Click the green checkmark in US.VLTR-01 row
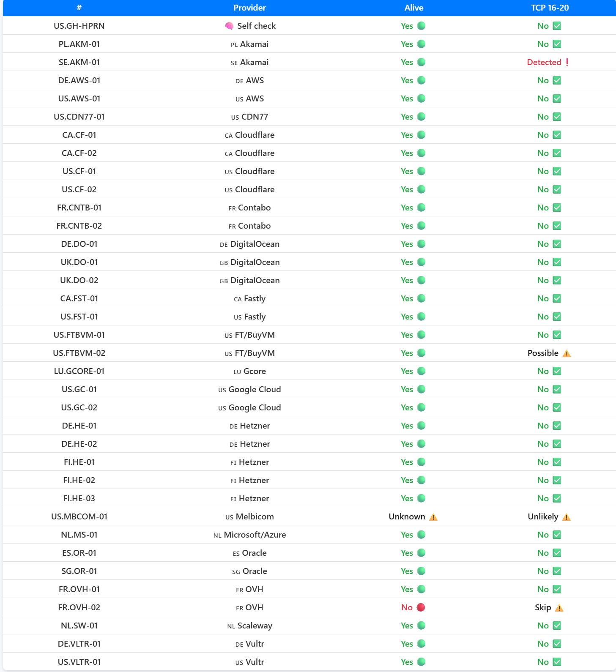The height and width of the screenshot is (672, 616). [x=557, y=662]
